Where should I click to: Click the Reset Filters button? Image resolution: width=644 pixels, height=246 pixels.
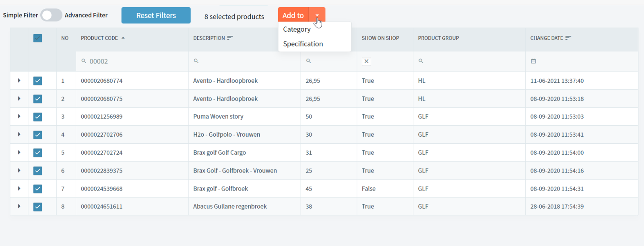pos(156,15)
